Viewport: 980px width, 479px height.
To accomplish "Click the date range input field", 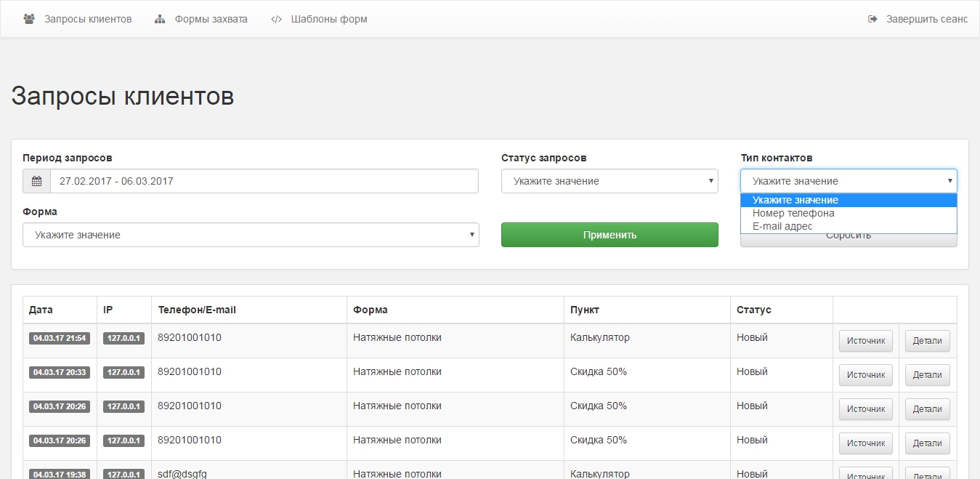I will [264, 181].
